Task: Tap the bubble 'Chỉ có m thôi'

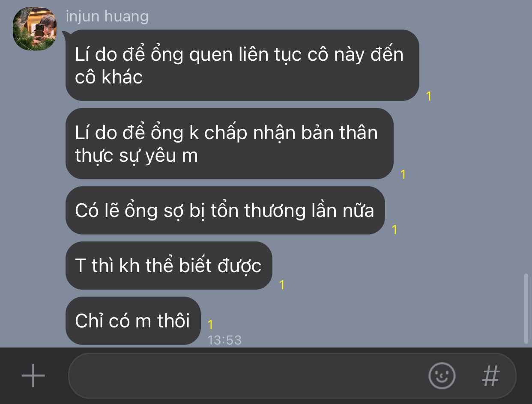Action: (x=133, y=321)
